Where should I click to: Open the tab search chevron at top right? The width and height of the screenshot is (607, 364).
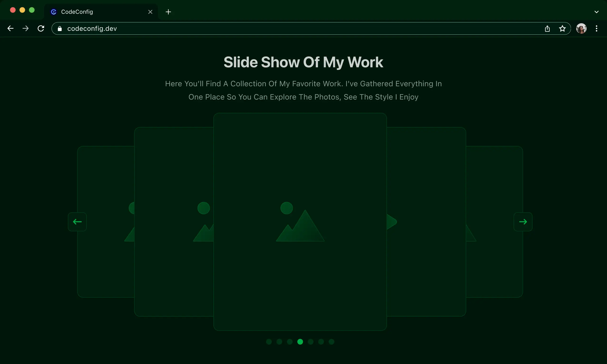coord(597,12)
